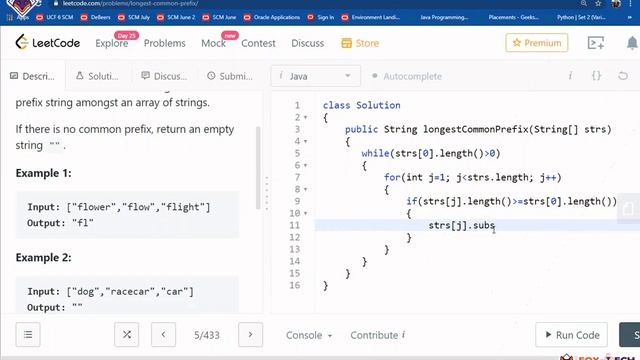
Task: Go to the previous problem arrow
Action: point(163,335)
